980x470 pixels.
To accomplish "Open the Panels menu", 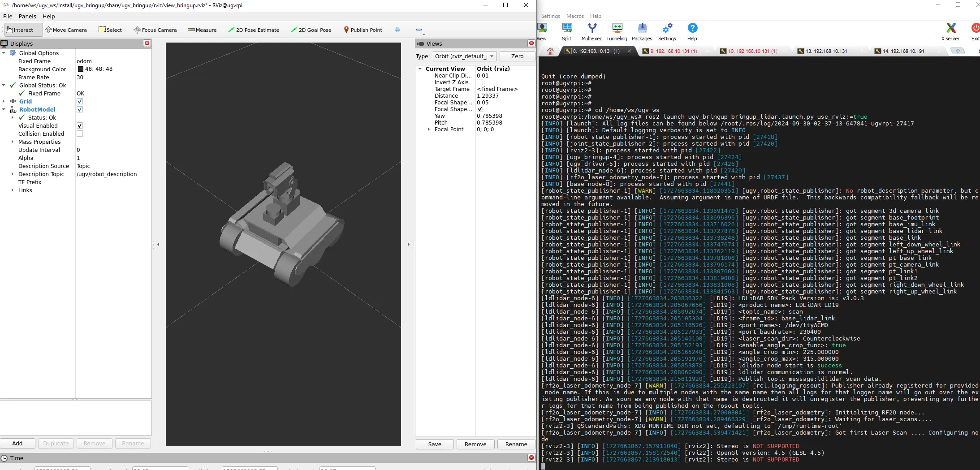I will point(27,16).
